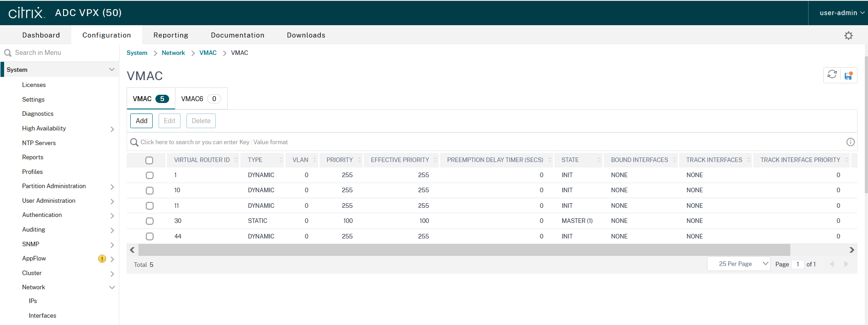
Task: Click the magnifier icon in Search in Menu
Action: coord(8,53)
